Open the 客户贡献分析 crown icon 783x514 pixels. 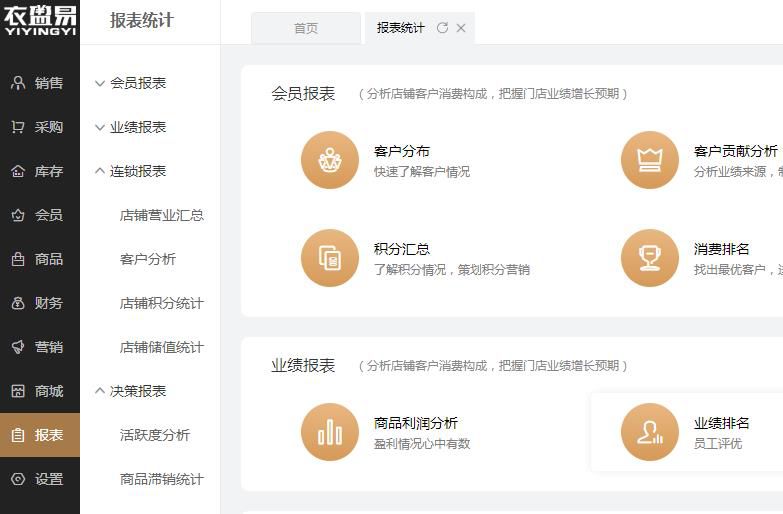pyautogui.click(x=649, y=160)
